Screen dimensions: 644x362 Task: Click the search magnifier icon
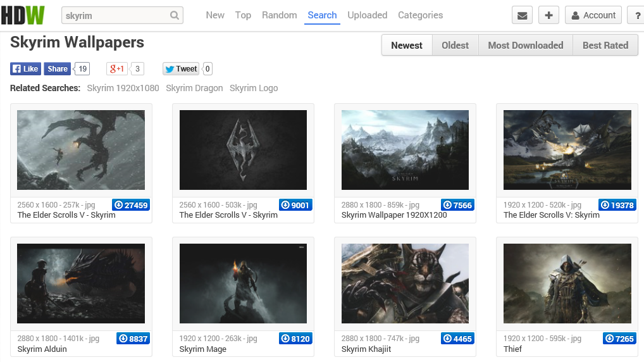click(x=175, y=16)
